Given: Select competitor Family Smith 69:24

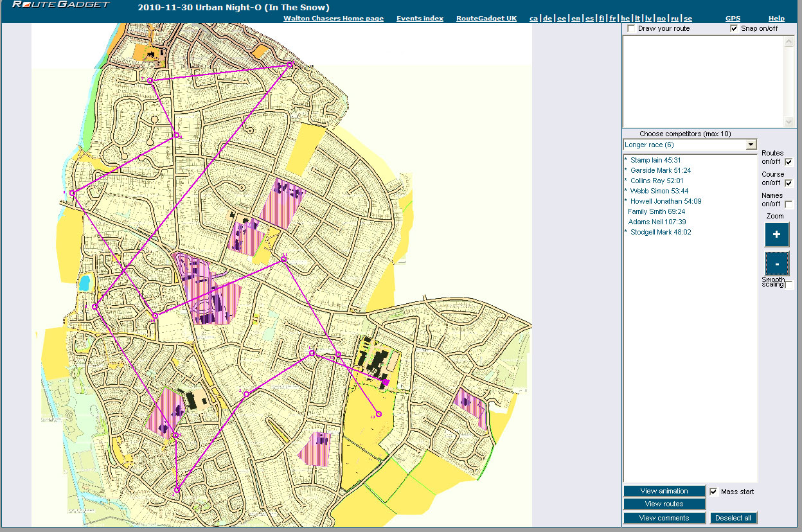Looking at the screenshot, I should pyautogui.click(x=656, y=211).
